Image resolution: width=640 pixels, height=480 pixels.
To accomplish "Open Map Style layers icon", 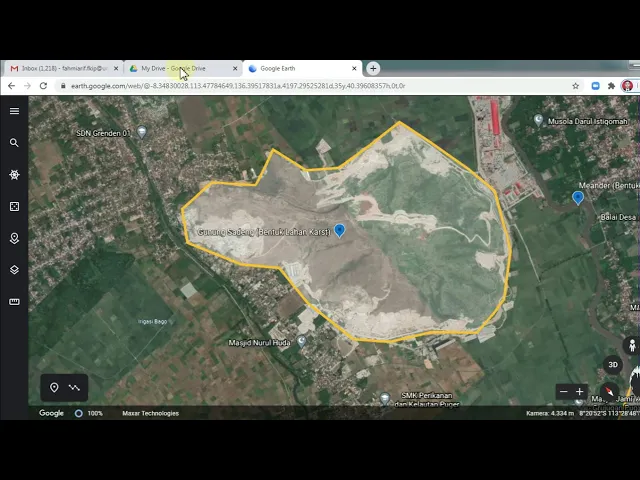I will click(14, 270).
